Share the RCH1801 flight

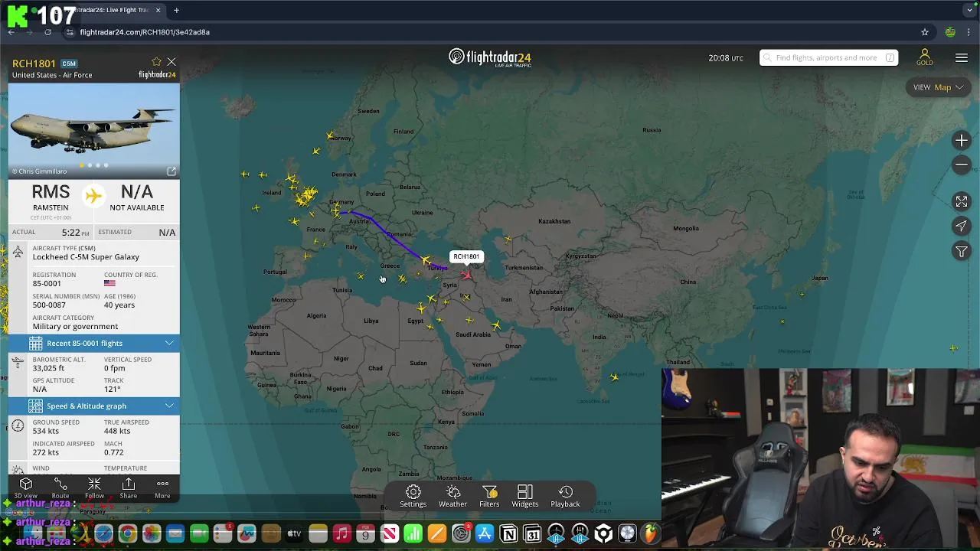pyautogui.click(x=129, y=487)
